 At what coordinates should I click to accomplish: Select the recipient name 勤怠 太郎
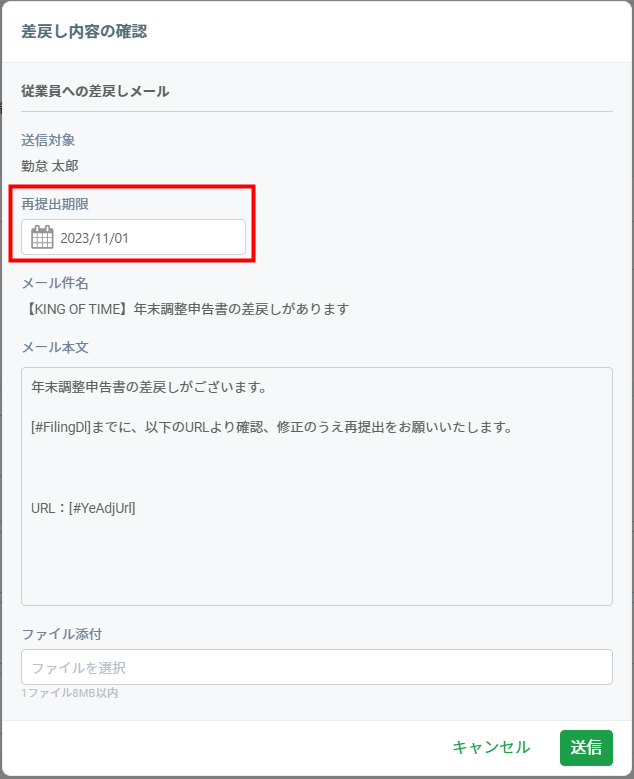click(x=50, y=166)
